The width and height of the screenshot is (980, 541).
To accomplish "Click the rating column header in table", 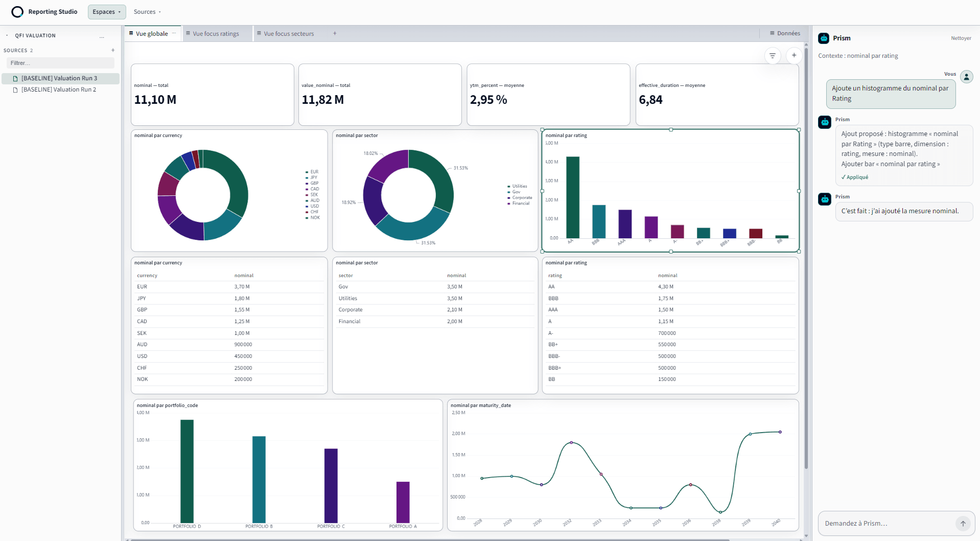I will tap(555, 276).
